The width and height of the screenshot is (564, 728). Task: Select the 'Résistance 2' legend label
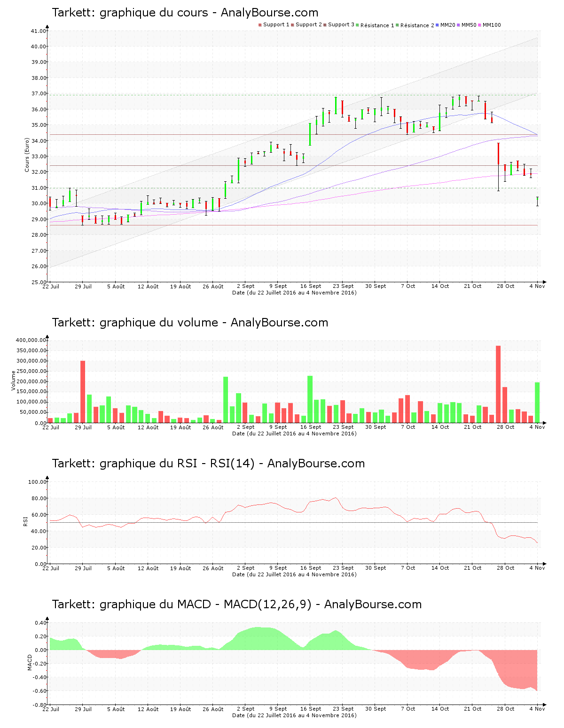click(x=417, y=25)
